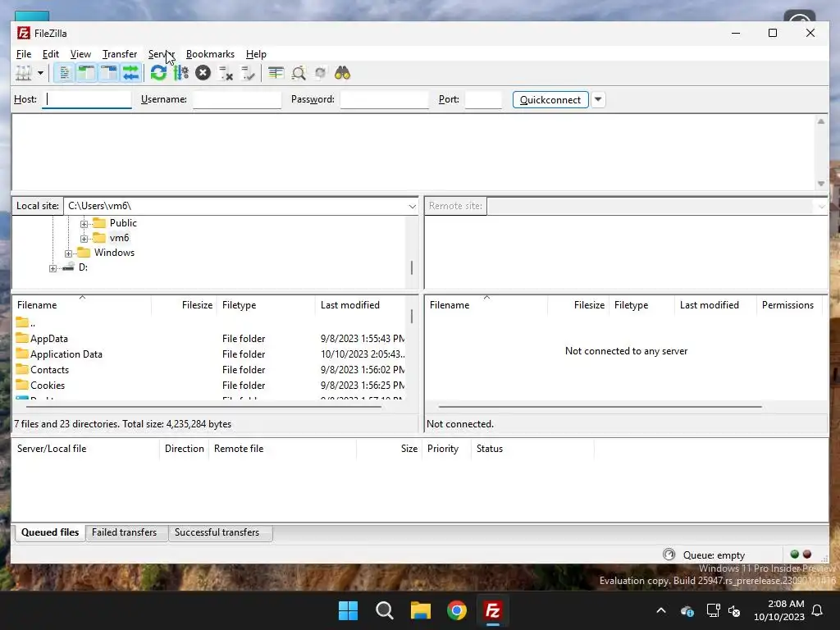Select Application Data folder row
The image size is (840, 630).
pos(209,354)
